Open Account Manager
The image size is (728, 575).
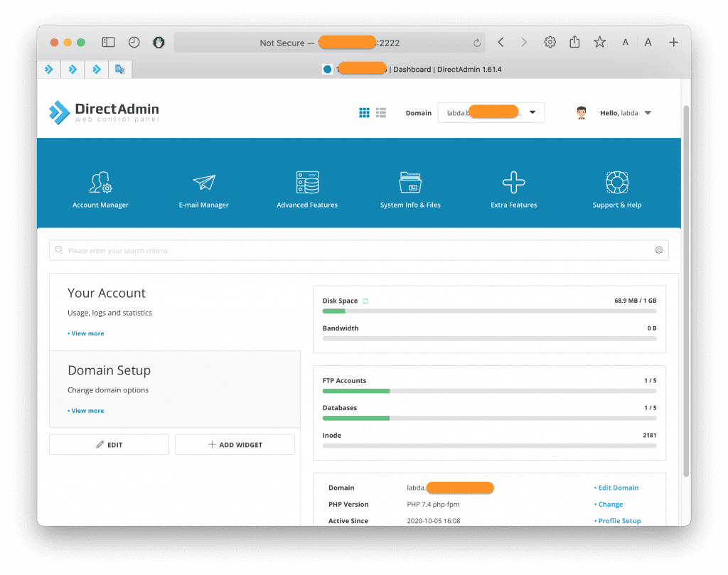coord(100,188)
